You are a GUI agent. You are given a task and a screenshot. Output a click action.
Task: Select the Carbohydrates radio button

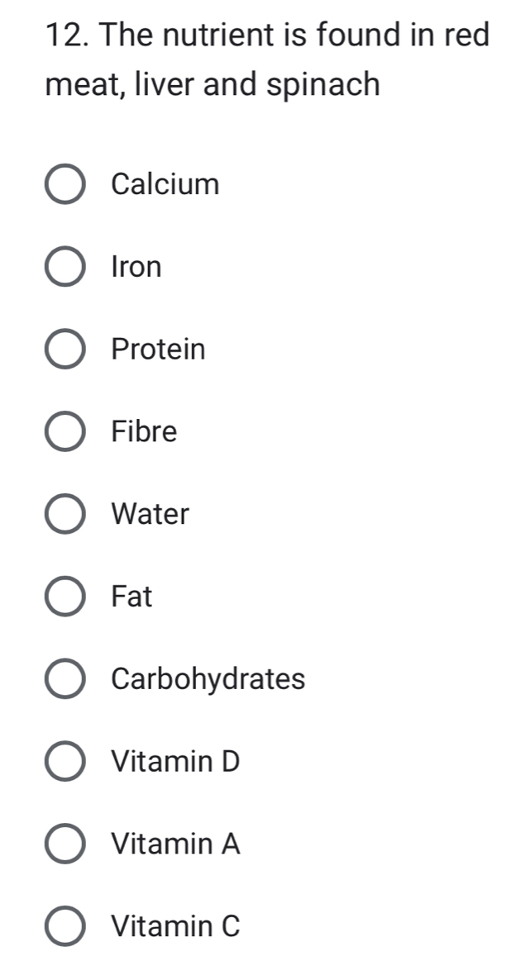[x=64, y=679]
